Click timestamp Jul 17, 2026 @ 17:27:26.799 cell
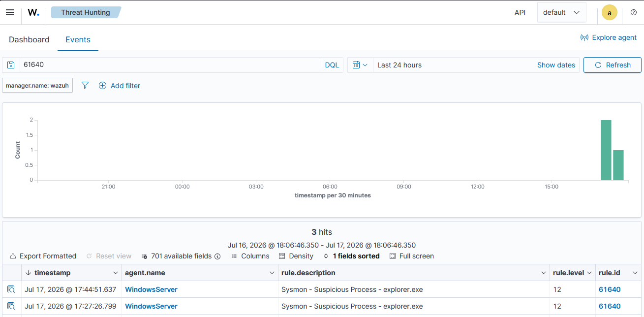The image size is (644, 317). [x=70, y=306]
